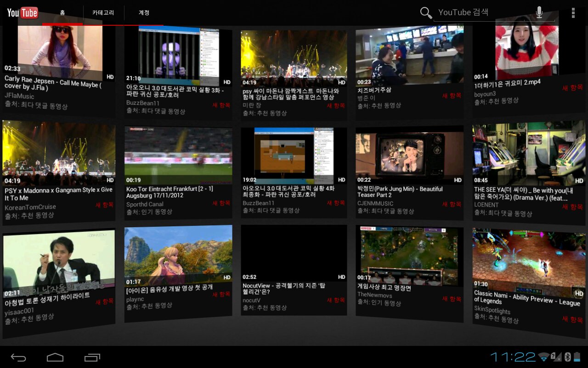
Task: Open the overflow menu with three dots
Action: [x=573, y=12]
